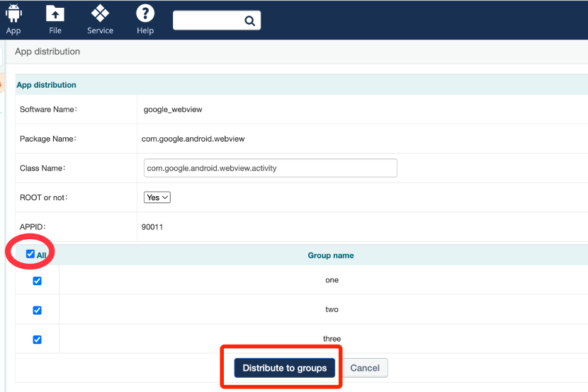Click the Cancel button
Image resolution: width=588 pixels, height=392 pixels.
pos(365,368)
